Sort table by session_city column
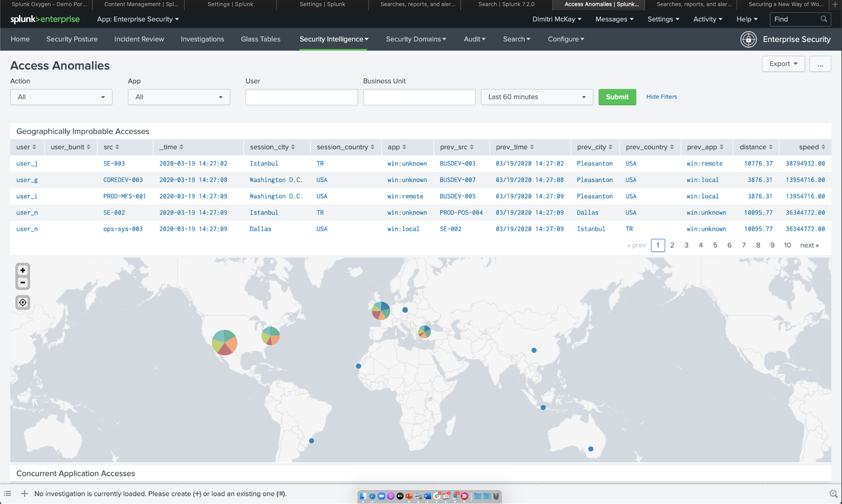Image resolution: width=842 pixels, height=504 pixels. [272, 147]
